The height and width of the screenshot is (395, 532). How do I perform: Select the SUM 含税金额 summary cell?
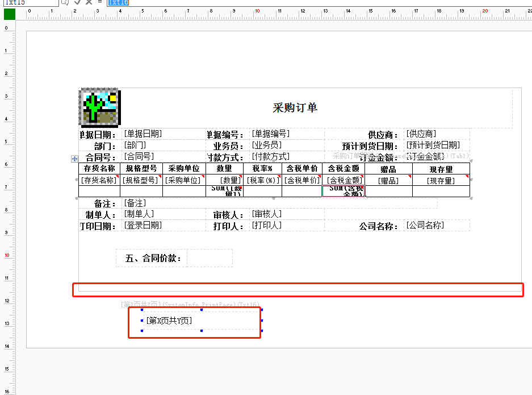pos(344,191)
